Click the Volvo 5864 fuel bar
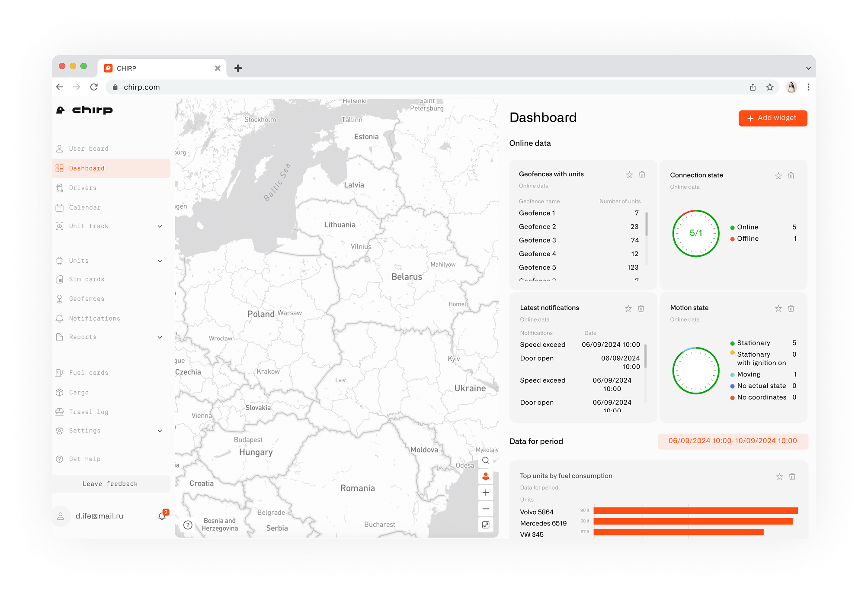This screenshot has width=868, height=593. coord(696,511)
